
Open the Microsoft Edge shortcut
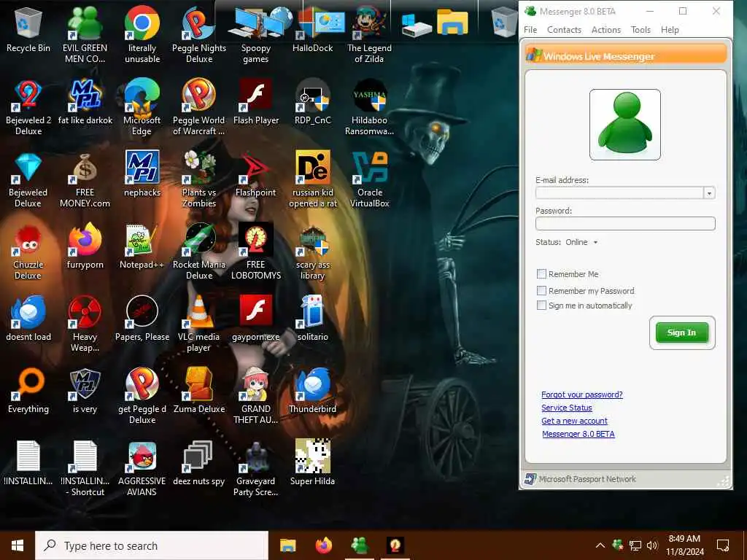coord(142,108)
